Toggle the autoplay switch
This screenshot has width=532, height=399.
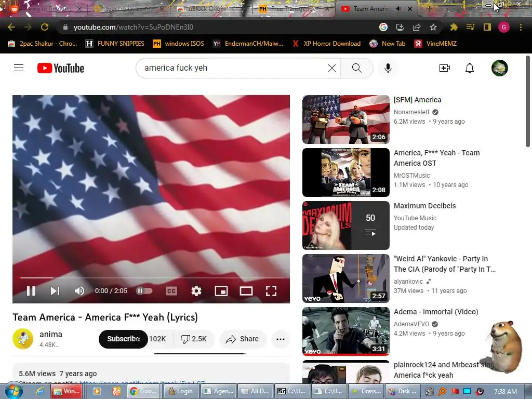click(x=144, y=291)
